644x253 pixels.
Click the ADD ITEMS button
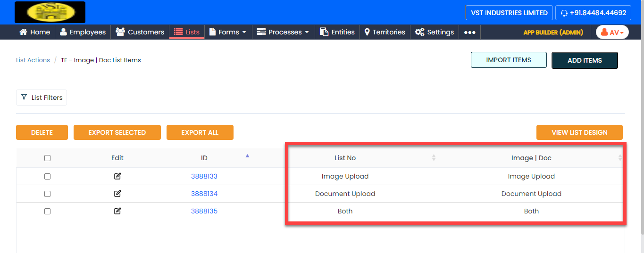point(585,60)
